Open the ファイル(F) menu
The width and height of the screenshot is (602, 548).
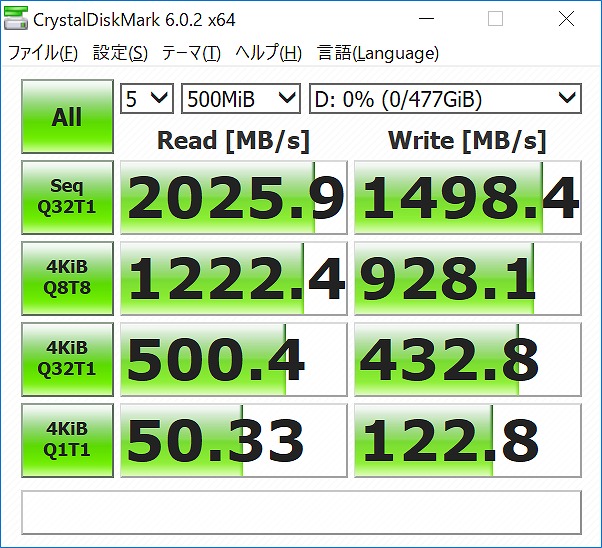(x=43, y=53)
